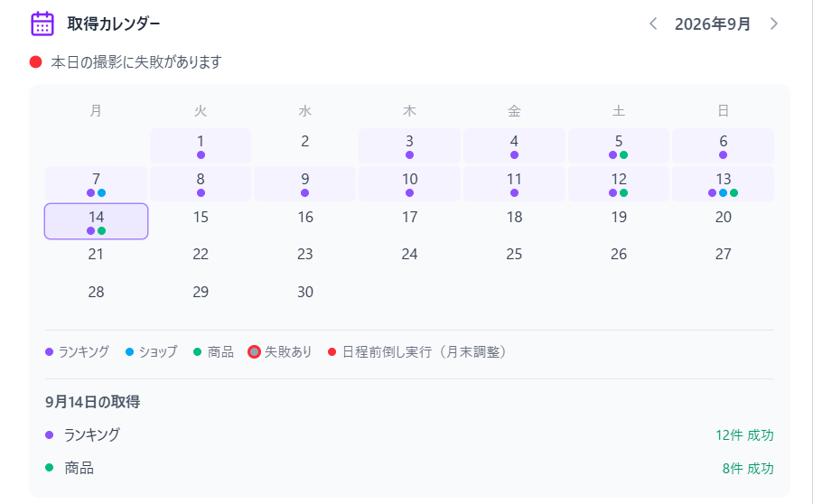Click red failure alert dot
813x504 pixels.
(36, 62)
